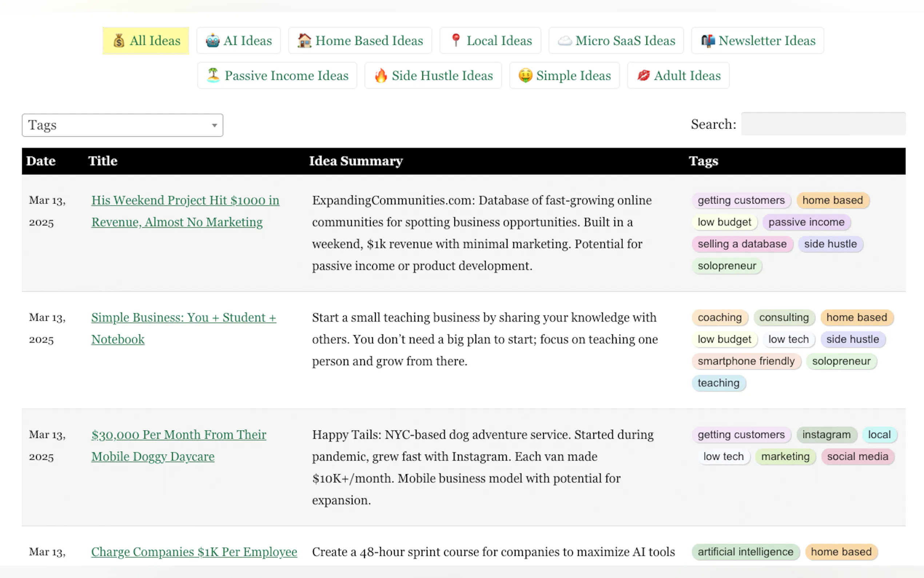The width and height of the screenshot is (924, 578).
Task: Click the robot icon on AI Ideas
Action: pos(212,40)
